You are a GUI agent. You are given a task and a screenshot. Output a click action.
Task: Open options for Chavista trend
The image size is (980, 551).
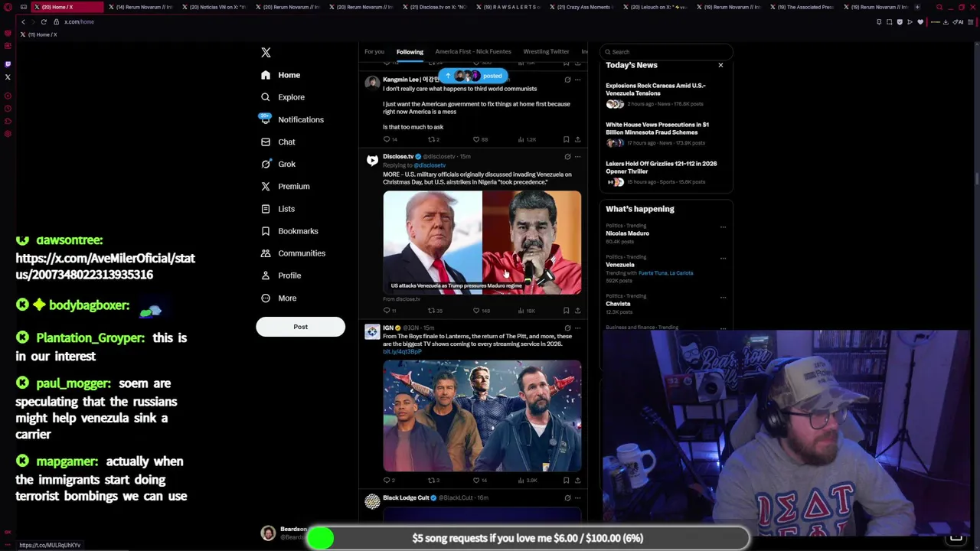(x=723, y=298)
